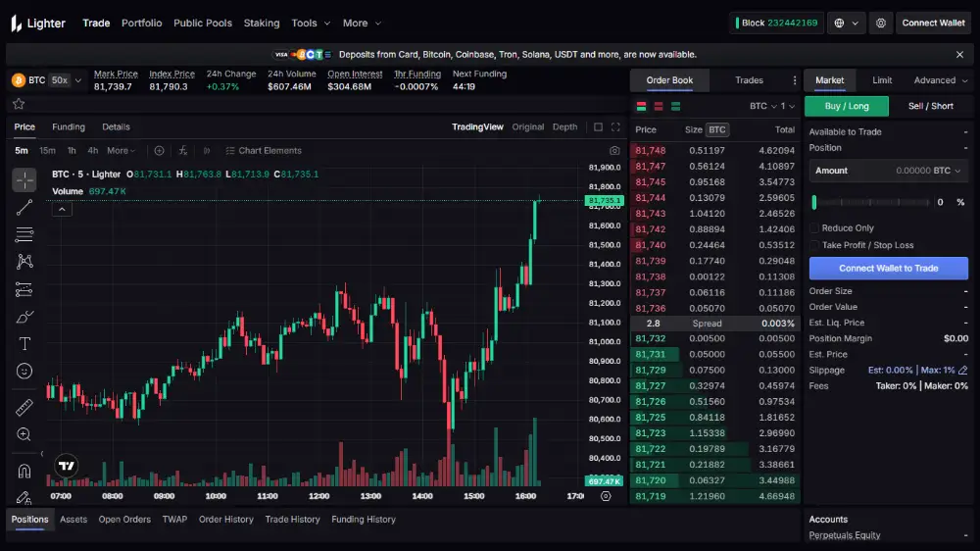This screenshot has width=980, height=551.
Task: Enable the Reduce Only checkbox
Action: click(x=813, y=228)
